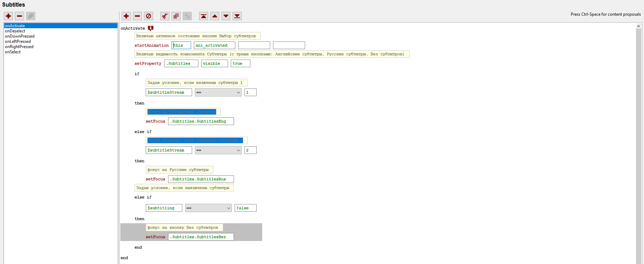The image size is (644, 264).
Task: Click the highlighted comment 'Задаю условие, если включены субтитры 2'
Action: tap(197, 140)
